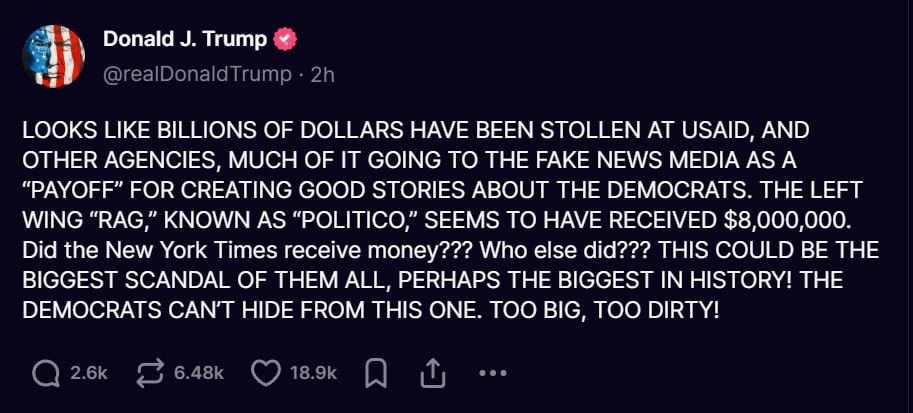Viewport: 913px width, 413px height.
Task: Click the verified checkmark badge
Action: [285, 40]
